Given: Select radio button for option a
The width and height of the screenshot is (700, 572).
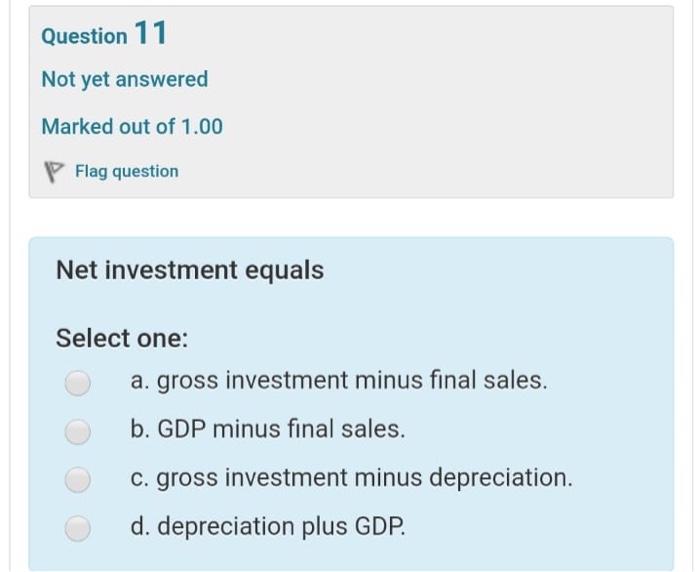Looking at the screenshot, I should click(78, 382).
